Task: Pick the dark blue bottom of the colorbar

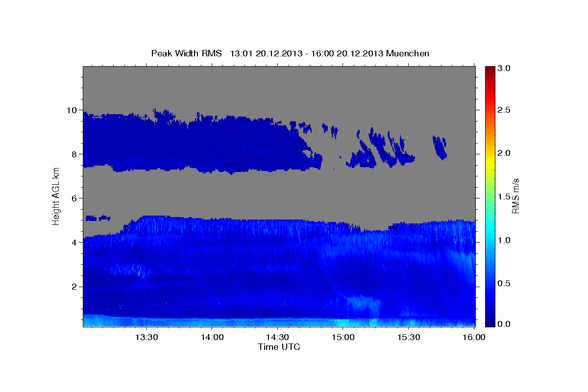Action: [490, 322]
